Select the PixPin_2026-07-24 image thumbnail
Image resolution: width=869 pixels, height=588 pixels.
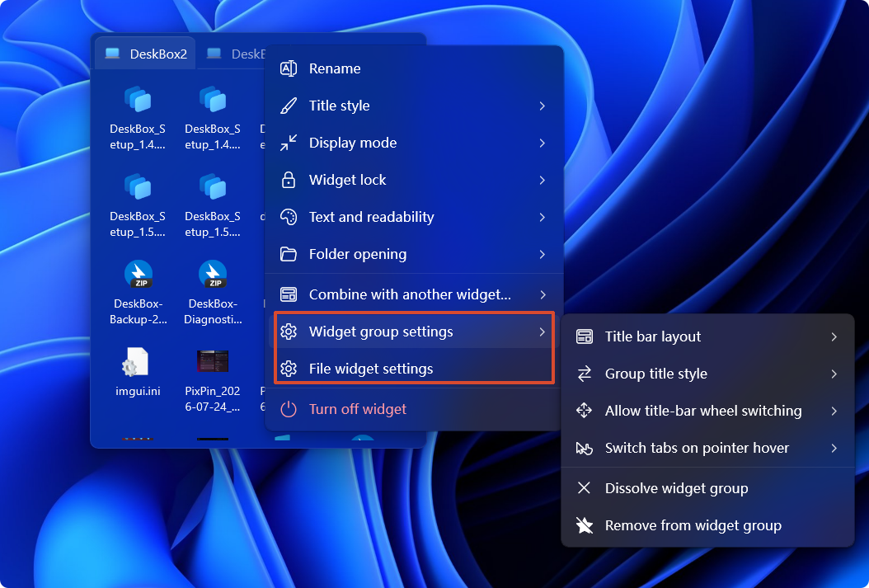213,361
